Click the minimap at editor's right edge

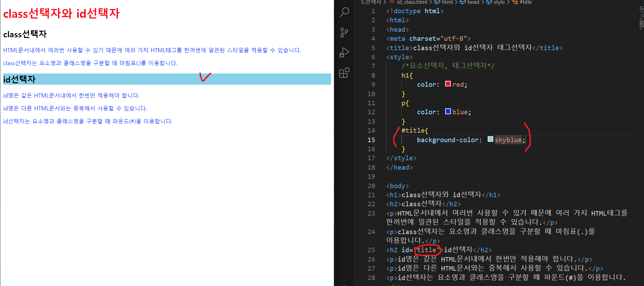641,17
